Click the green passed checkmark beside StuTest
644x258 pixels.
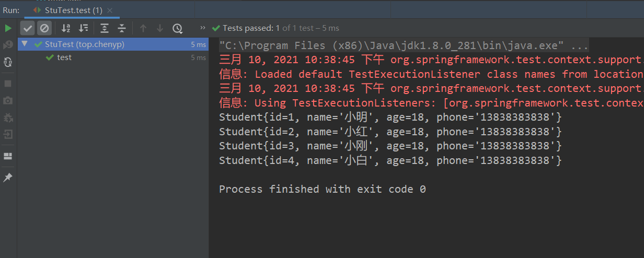38,44
